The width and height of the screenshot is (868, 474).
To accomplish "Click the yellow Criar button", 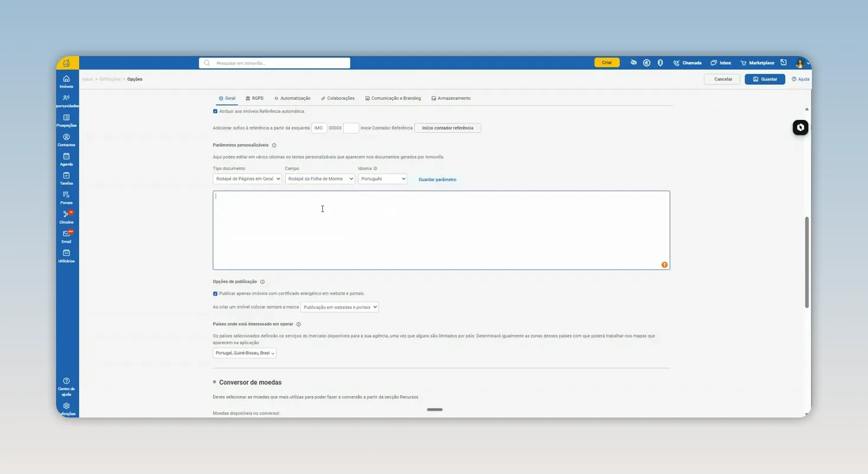I will click(607, 63).
